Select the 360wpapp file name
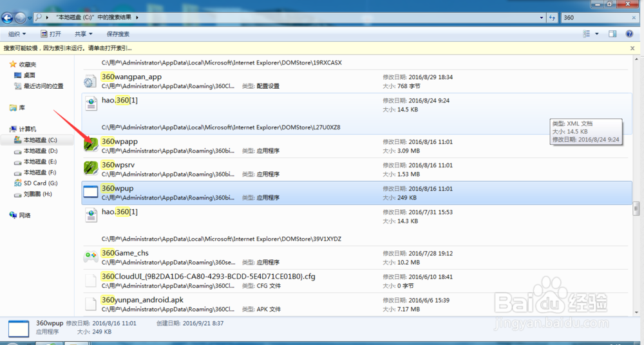Viewport: 644px width, 345px height. (x=120, y=142)
